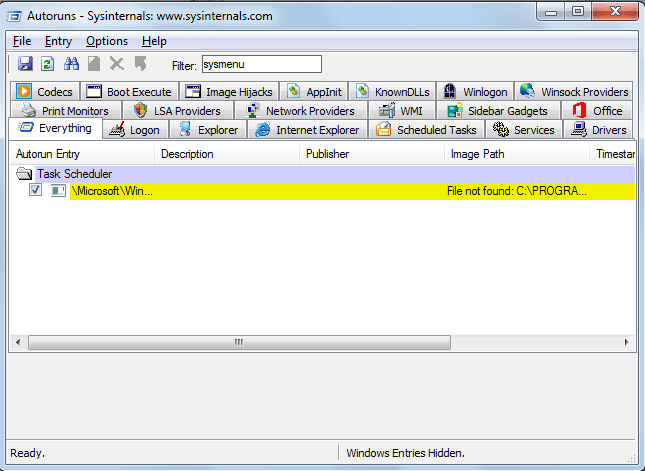Click the Ready. status bar text
Viewport: 645px width, 471px height.
[28, 453]
